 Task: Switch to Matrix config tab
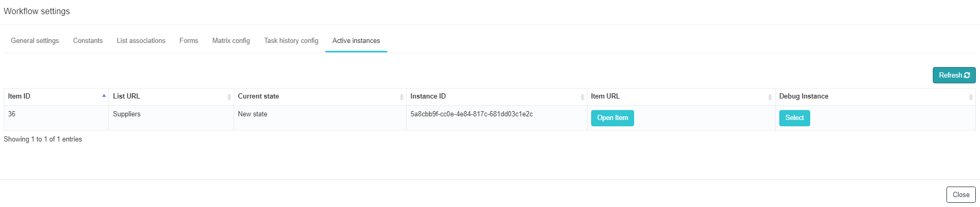[231, 41]
